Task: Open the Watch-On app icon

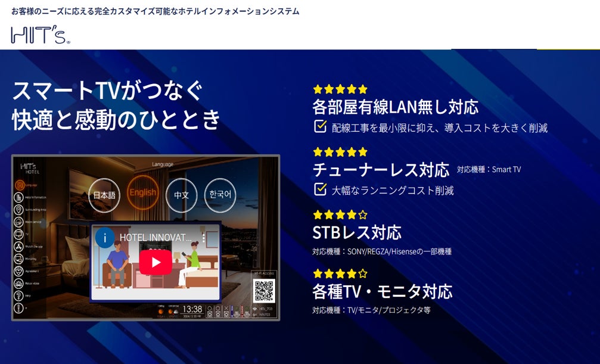Action: (x=18, y=245)
